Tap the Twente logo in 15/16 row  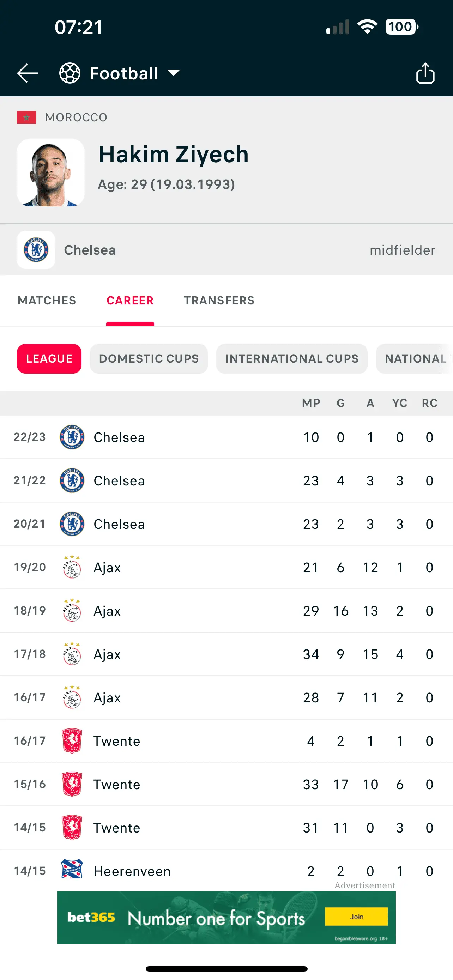coord(72,784)
